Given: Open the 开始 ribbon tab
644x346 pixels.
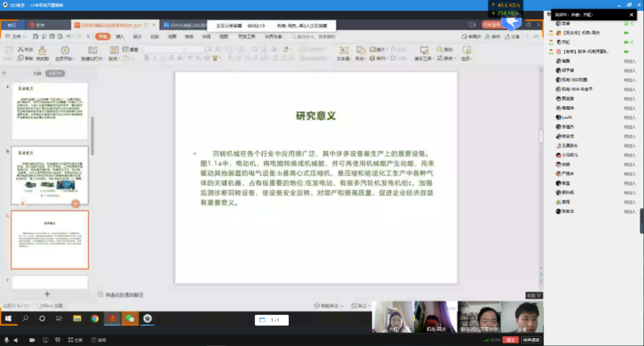Looking at the screenshot, I should (102, 37).
